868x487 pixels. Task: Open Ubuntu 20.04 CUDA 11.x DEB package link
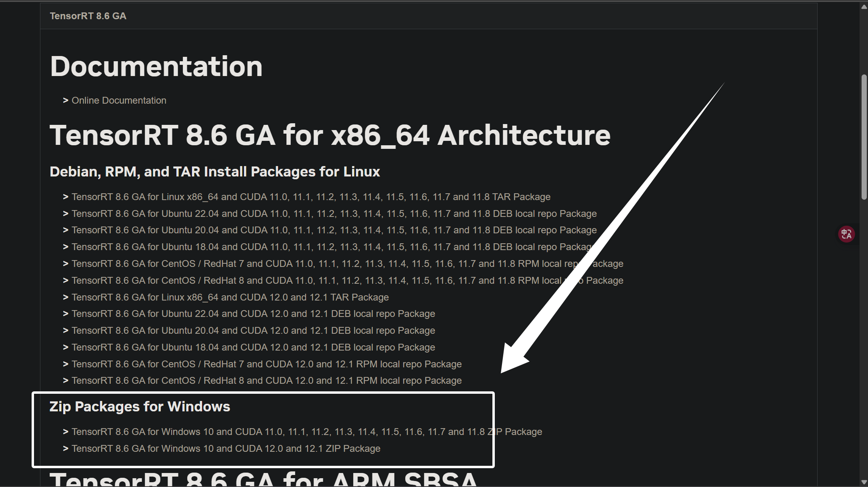[x=334, y=230]
